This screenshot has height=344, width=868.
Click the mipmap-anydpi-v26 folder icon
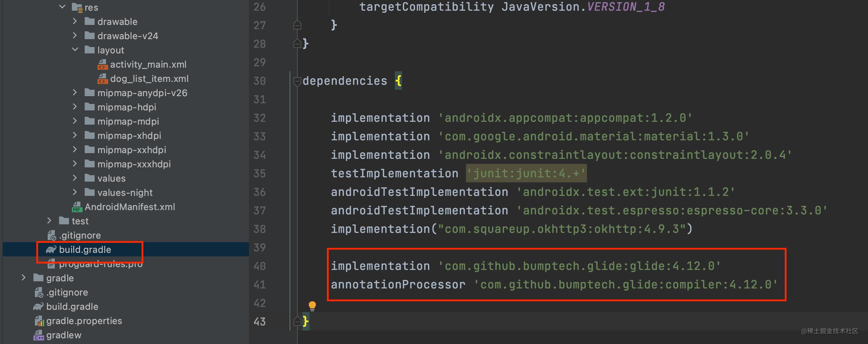click(90, 93)
